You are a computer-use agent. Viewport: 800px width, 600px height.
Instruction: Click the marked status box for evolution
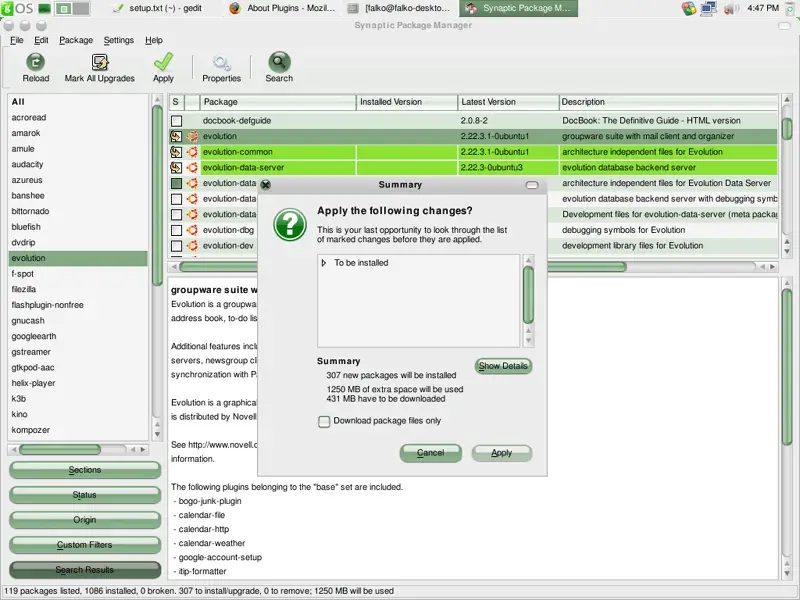(176, 136)
